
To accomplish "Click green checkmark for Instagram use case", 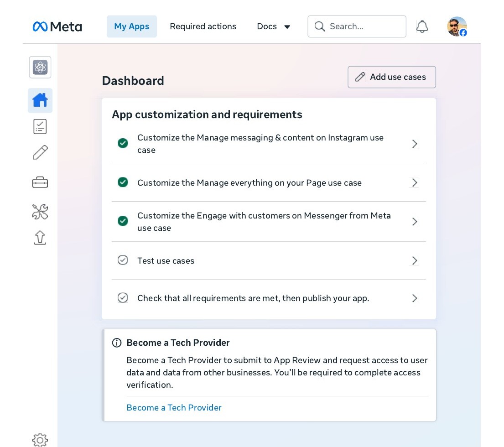I will 123,143.
